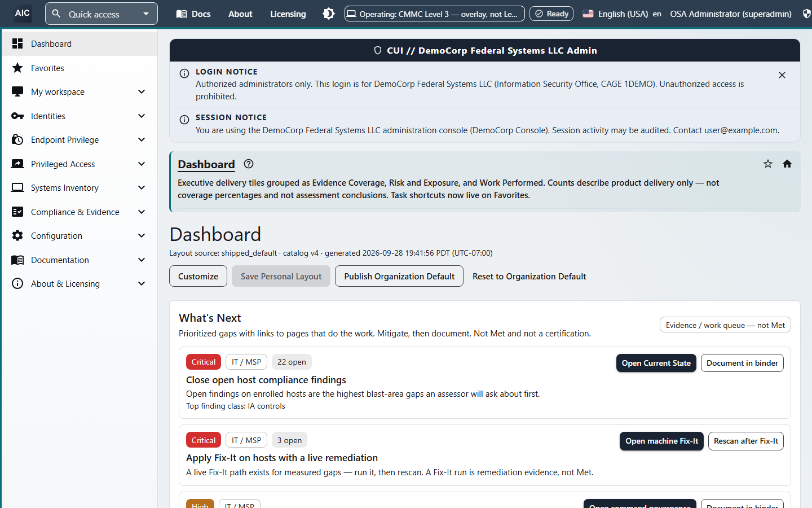Open the Licensing menu item

(x=288, y=14)
